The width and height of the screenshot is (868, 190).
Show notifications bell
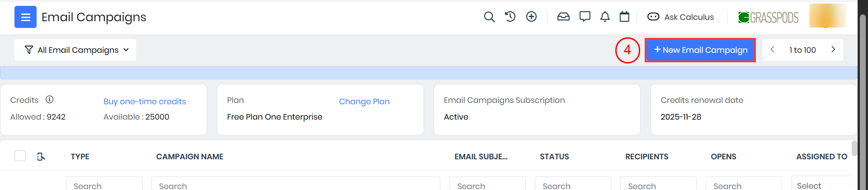pos(605,17)
